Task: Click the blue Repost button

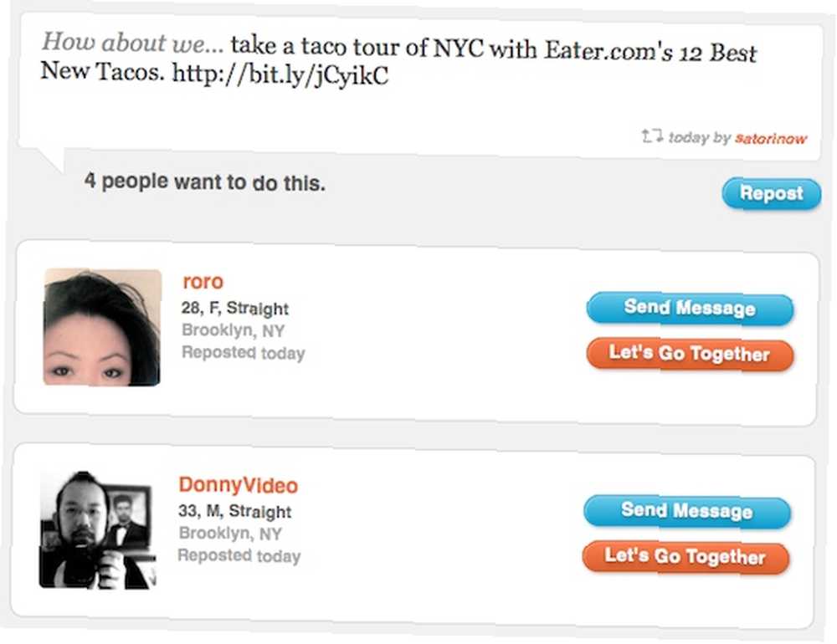Action: click(x=772, y=193)
